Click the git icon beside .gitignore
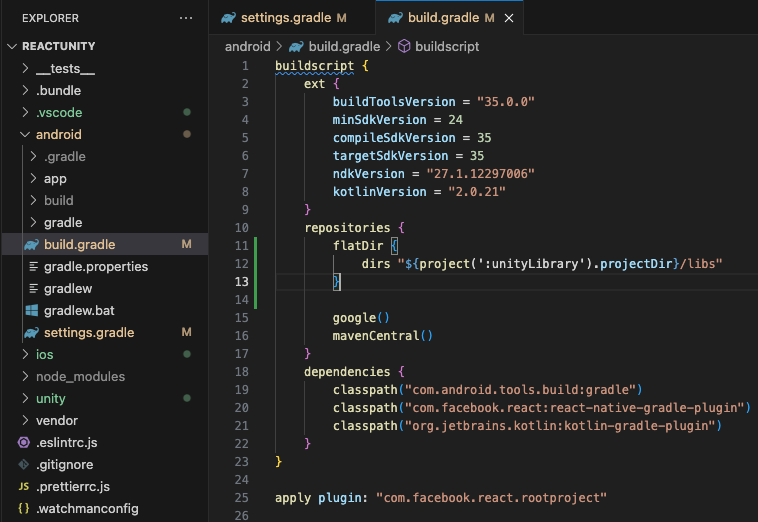Viewport: 758px width, 522px height. [x=24, y=464]
